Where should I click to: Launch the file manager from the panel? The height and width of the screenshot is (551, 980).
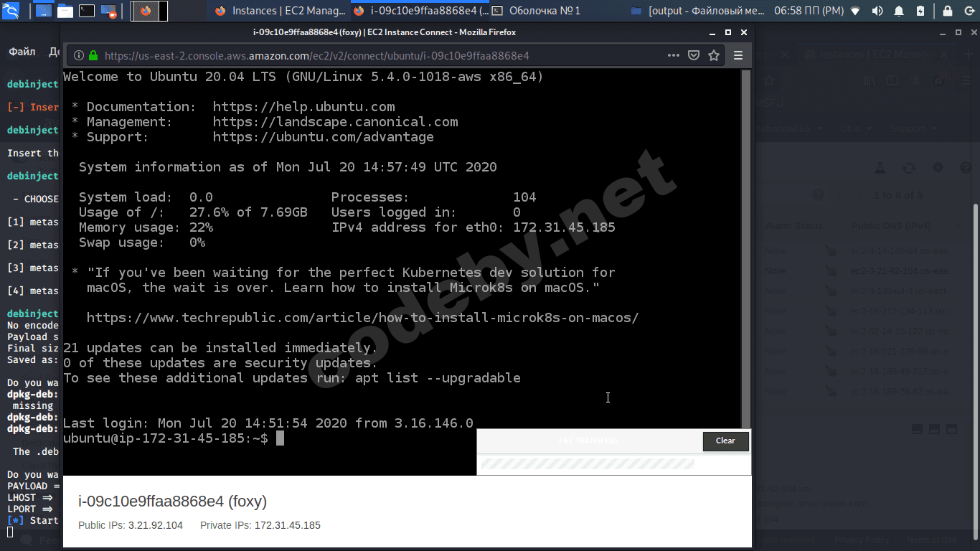[65, 11]
